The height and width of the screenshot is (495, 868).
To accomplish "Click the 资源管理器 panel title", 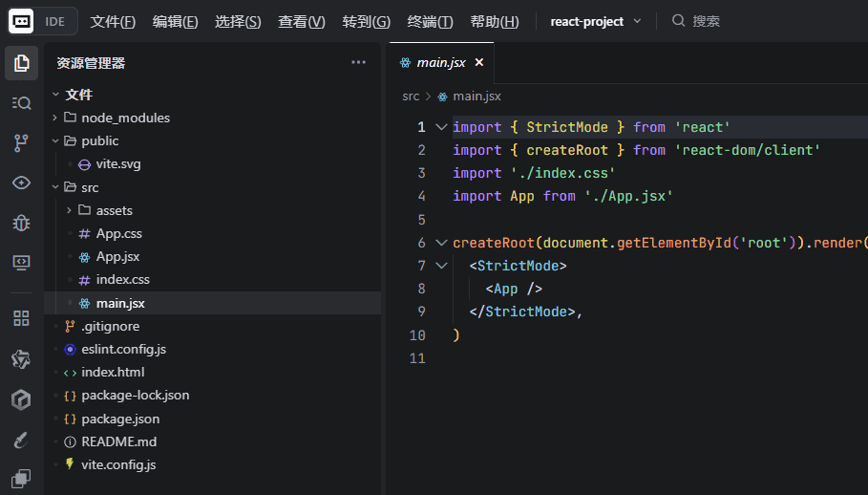I will pyautogui.click(x=91, y=63).
